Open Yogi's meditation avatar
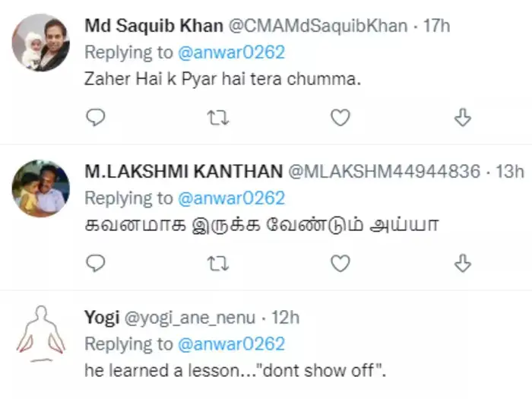 tap(41, 333)
